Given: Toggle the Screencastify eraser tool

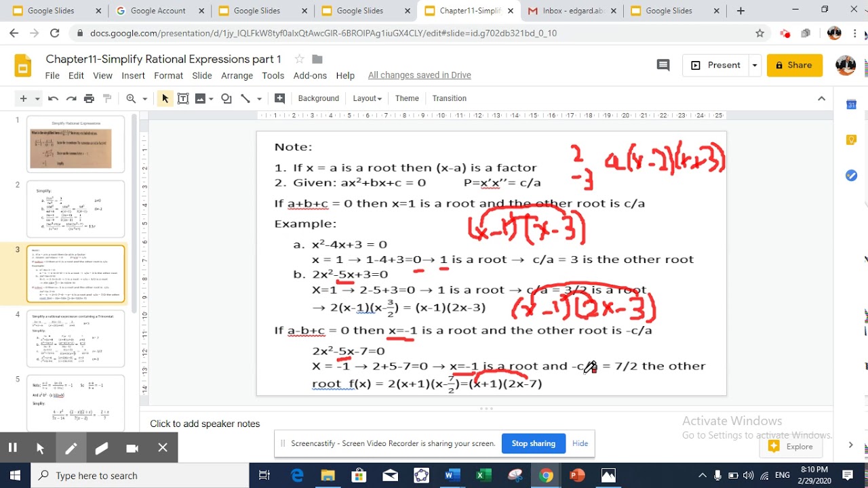Looking at the screenshot, I should point(102,447).
